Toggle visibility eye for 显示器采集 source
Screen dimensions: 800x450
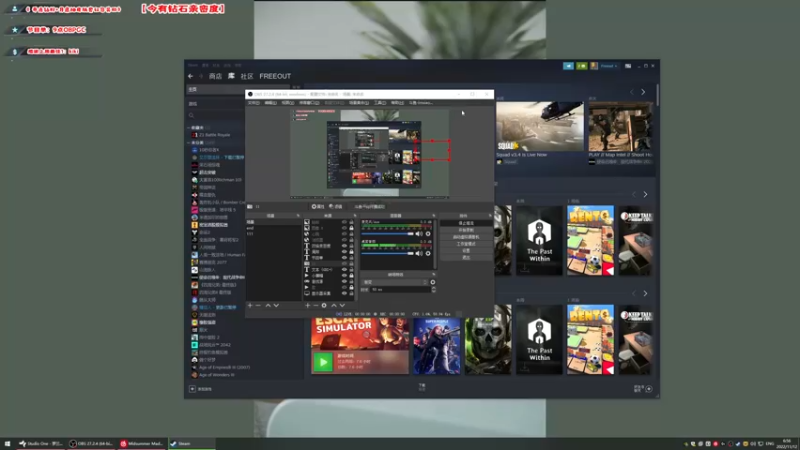(x=344, y=293)
